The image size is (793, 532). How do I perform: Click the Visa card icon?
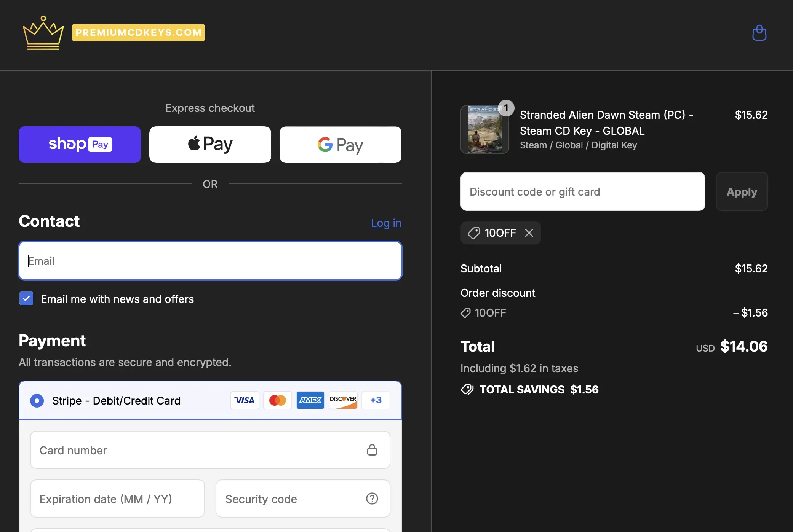(245, 400)
